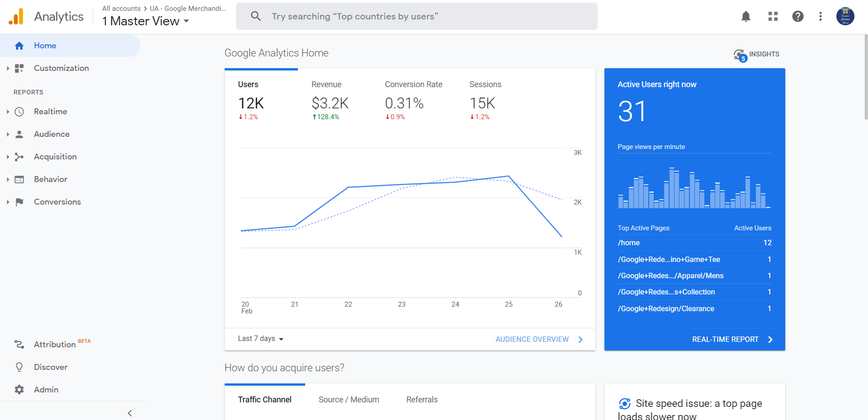
Task: Open the Last 7 days dropdown
Action: point(261,339)
